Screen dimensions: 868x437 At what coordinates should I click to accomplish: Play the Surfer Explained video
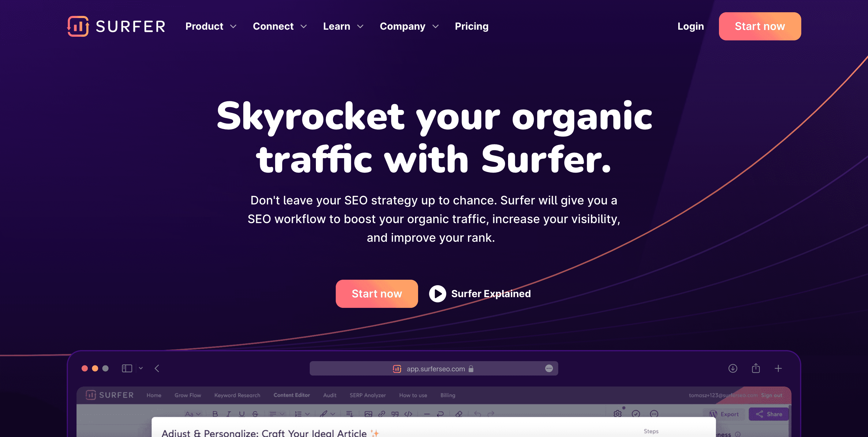(x=437, y=293)
